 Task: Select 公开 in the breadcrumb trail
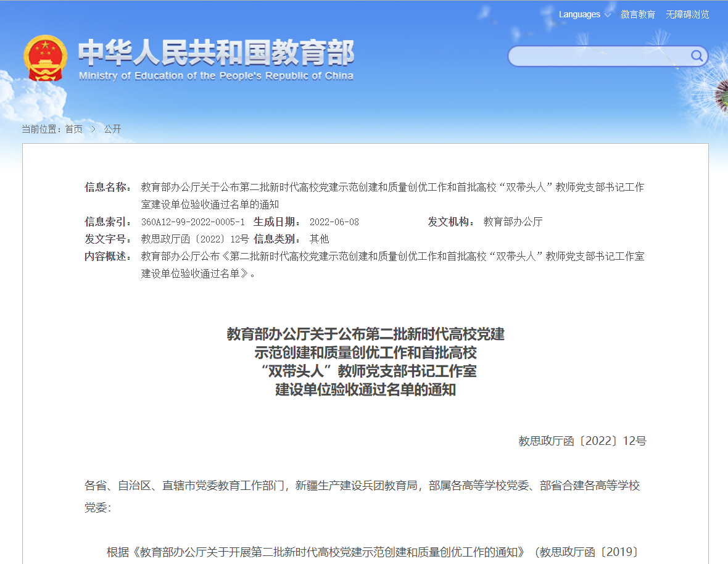pyautogui.click(x=112, y=129)
